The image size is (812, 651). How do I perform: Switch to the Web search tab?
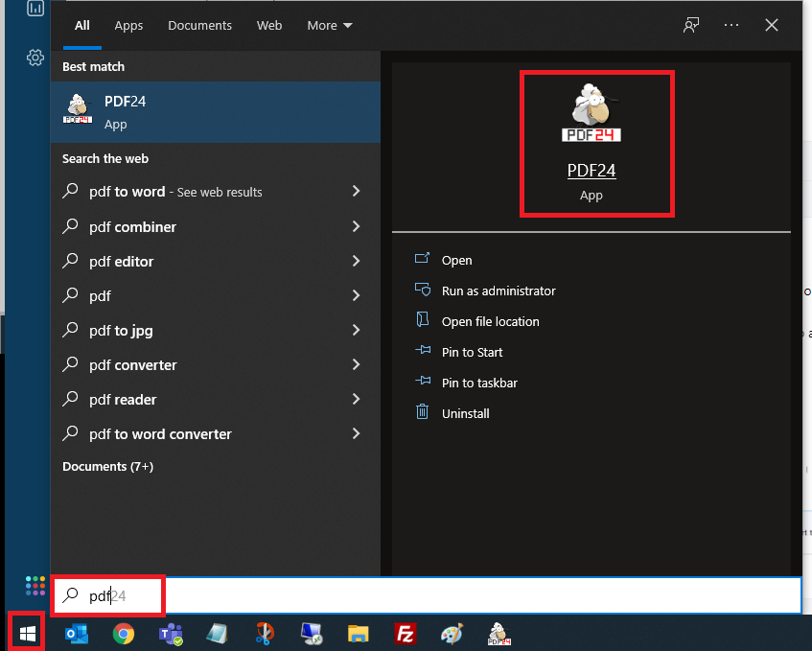pyautogui.click(x=269, y=25)
